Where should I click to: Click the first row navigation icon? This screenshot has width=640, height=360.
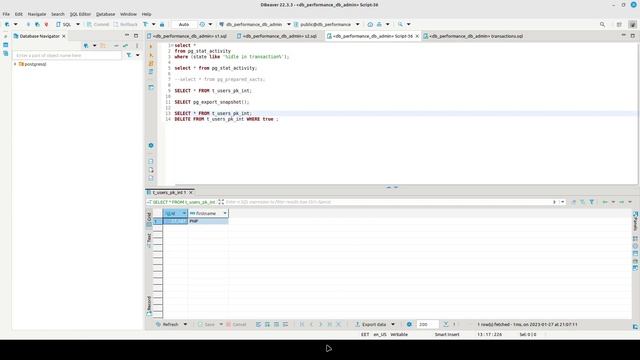[x=302, y=324]
